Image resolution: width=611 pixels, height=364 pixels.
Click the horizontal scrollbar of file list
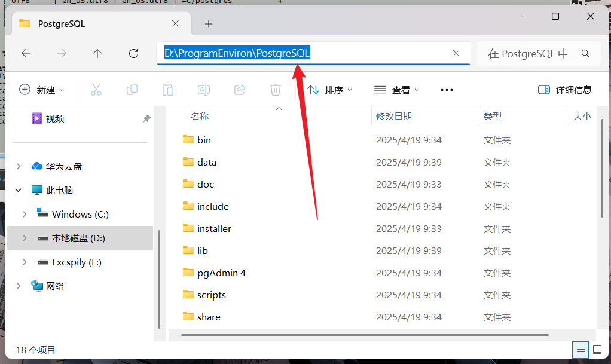(x=365, y=335)
